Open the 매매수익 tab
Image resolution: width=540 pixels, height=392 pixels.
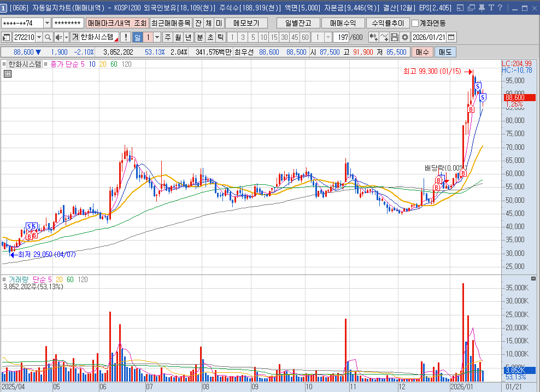(343, 23)
